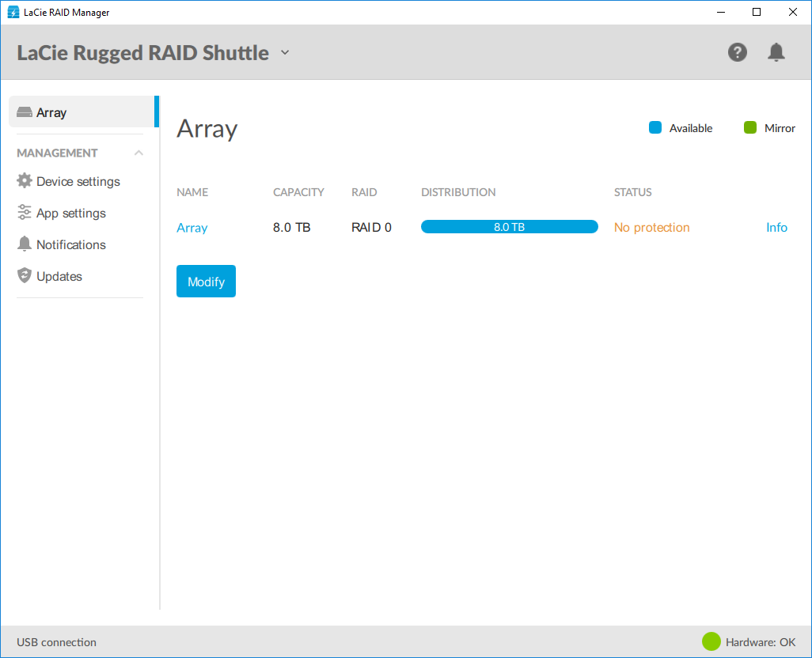812x658 pixels.
Task: Click the App settings sliders icon
Action: pyautogui.click(x=25, y=212)
